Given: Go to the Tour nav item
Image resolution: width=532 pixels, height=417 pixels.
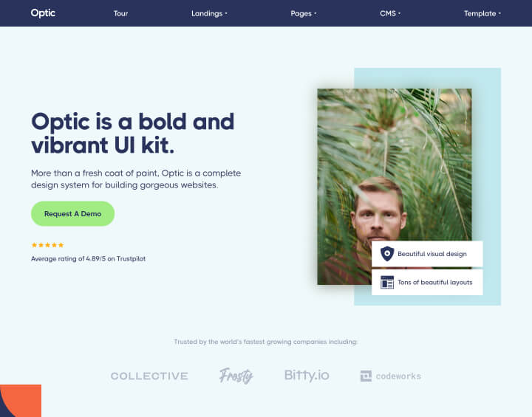Looking at the screenshot, I should point(120,13).
